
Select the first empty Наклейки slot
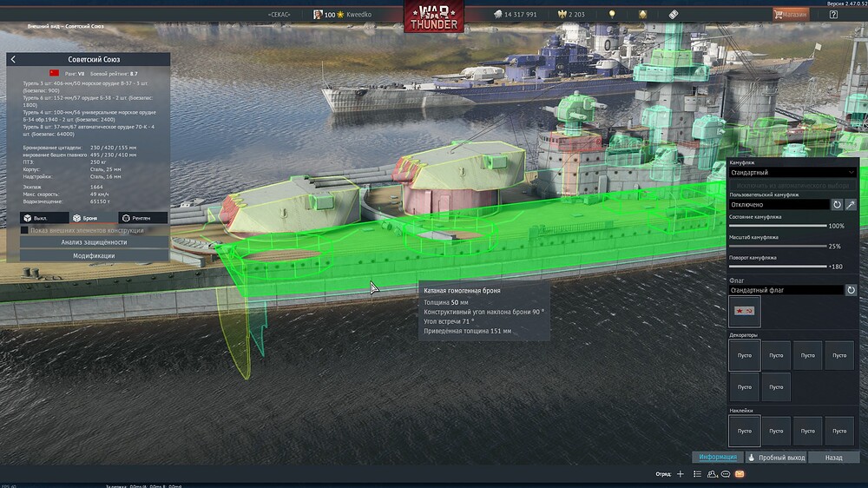pyautogui.click(x=745, y=431)
